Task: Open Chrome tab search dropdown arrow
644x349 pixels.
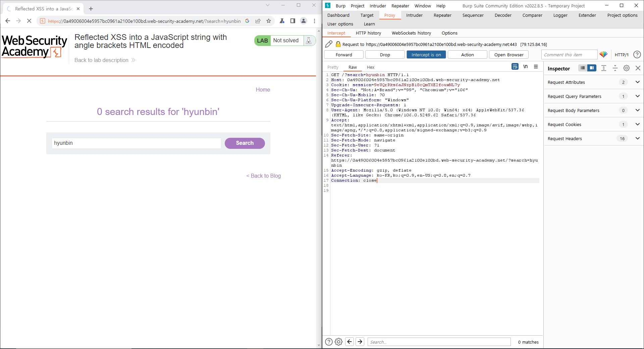Action: click(267, 5)
